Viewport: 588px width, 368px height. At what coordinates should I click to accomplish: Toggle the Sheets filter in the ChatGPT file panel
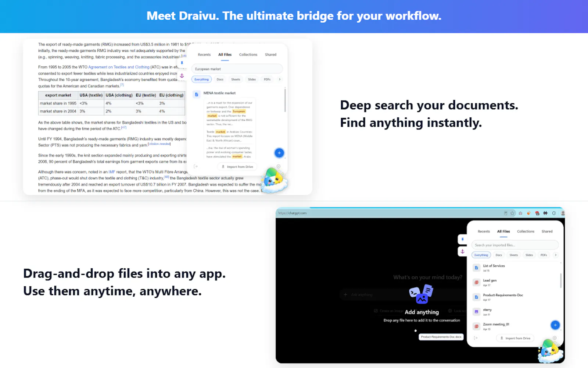tap(514, 255)
